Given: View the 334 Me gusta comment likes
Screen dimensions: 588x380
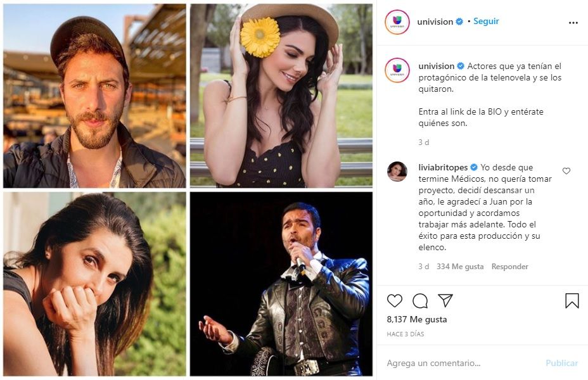Looking at the screenshot, I should pyautogui.click(x=459, y=267).
